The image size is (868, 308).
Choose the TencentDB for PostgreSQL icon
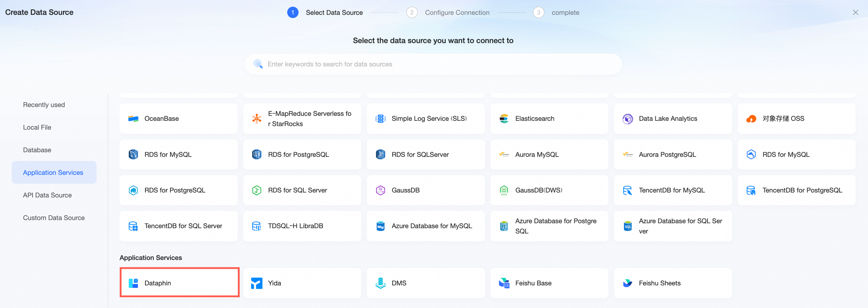pos(751,190)
